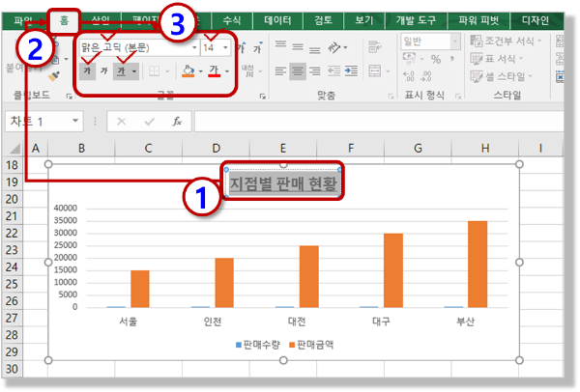
Task: Toggle Italic (기울임 가) formatting
Action: pyautogui.click(x=104, y=70)
